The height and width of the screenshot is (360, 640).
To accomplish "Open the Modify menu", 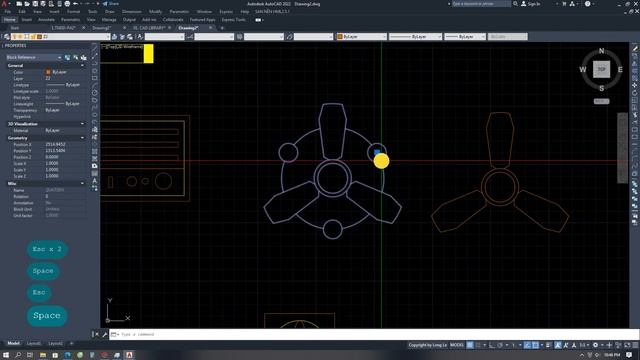I will [155, 11].
